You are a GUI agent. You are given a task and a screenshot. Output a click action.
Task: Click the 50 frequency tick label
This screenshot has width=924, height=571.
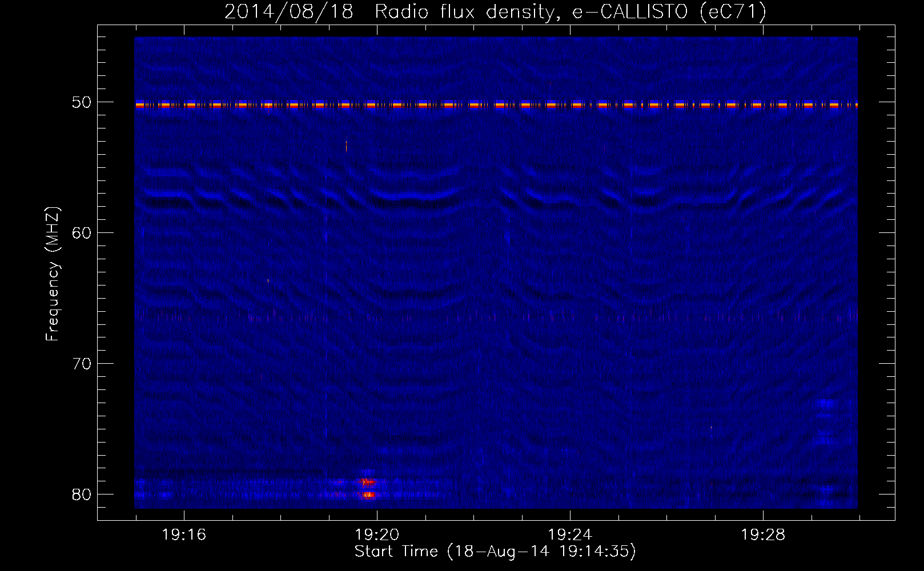coord(82,102)
